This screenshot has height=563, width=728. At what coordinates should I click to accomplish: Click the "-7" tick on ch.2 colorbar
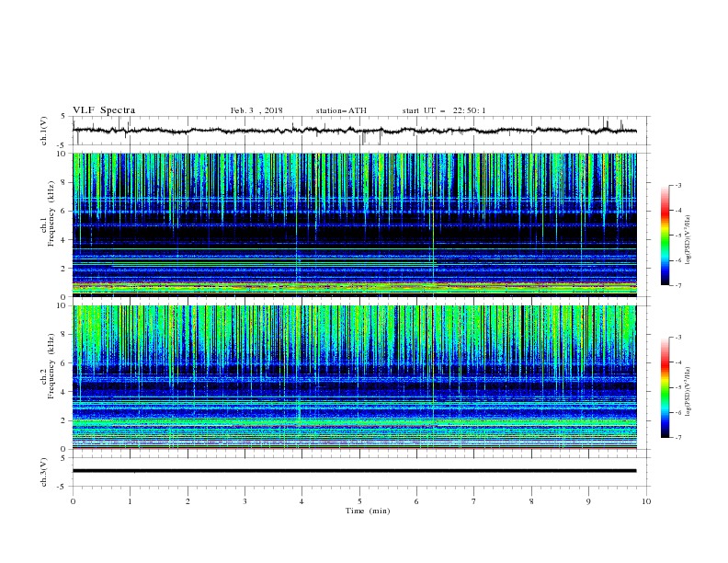(x=677, y=437)
